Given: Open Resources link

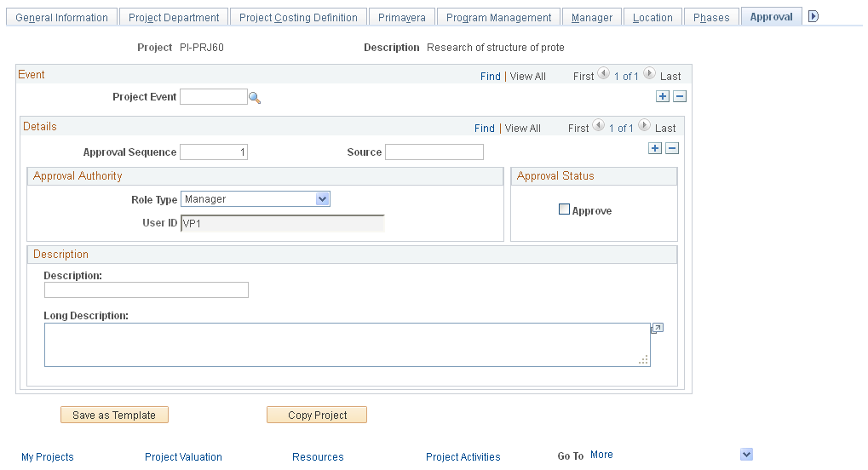Looking at the screenshot, I should (318, 456).
